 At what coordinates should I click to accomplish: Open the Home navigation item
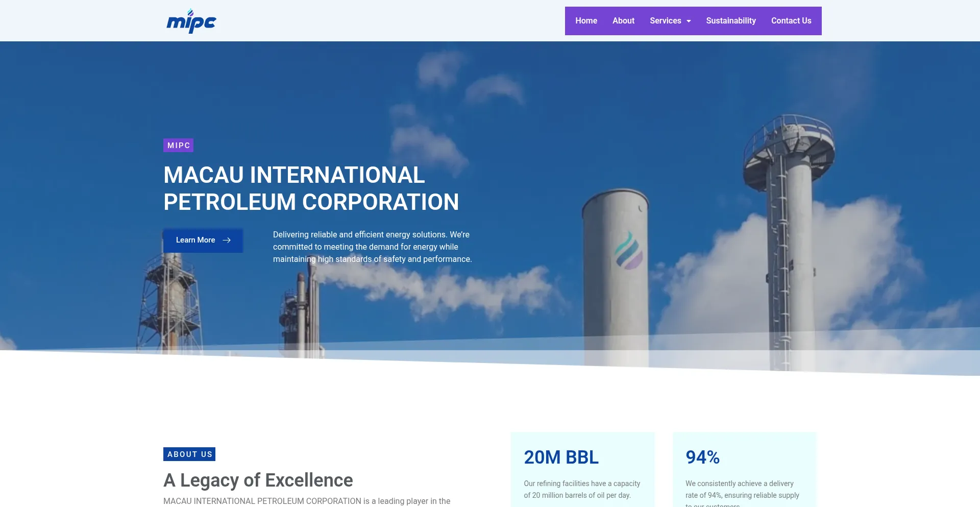[586, 21]
